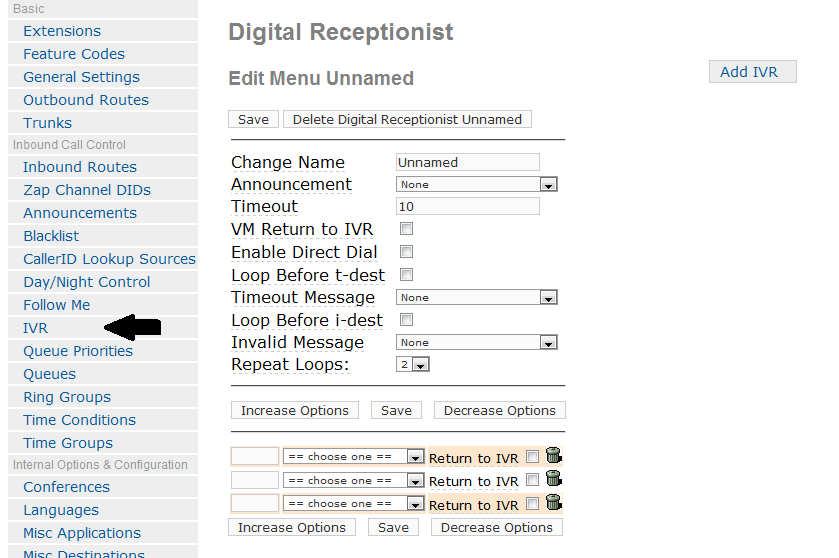The width and height of the screenshot is (839, 558).
Task: Tick the Enable Direct Dial checkbox
Action: (407, 252)
